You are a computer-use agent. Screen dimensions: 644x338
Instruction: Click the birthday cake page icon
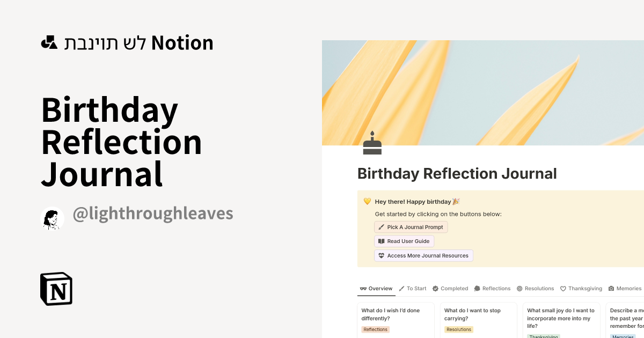click(x=372, y=142)
